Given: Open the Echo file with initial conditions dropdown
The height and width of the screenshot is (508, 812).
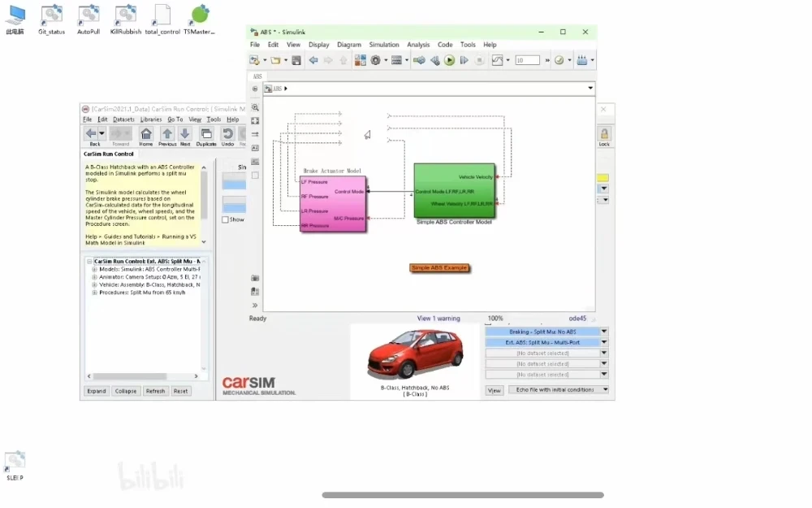Looking at the screenshot, I should (x=605, y=390).
